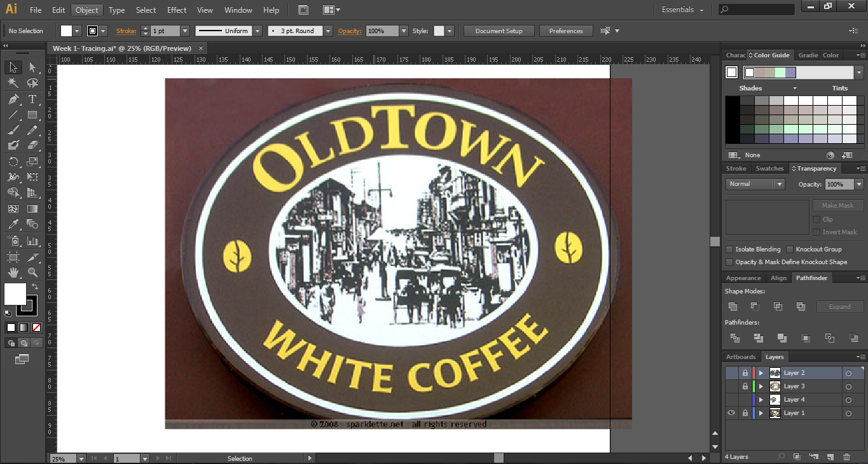Select the Pencil tool
Image resolution: width=868 pixels, height=464 pixels.
pyautogui.click(x=32, y=130)
